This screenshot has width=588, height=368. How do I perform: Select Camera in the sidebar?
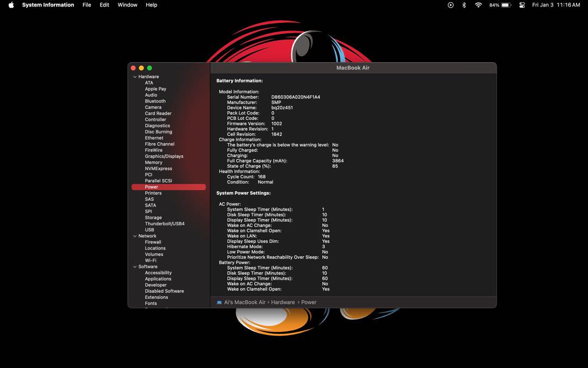(153, 107)
